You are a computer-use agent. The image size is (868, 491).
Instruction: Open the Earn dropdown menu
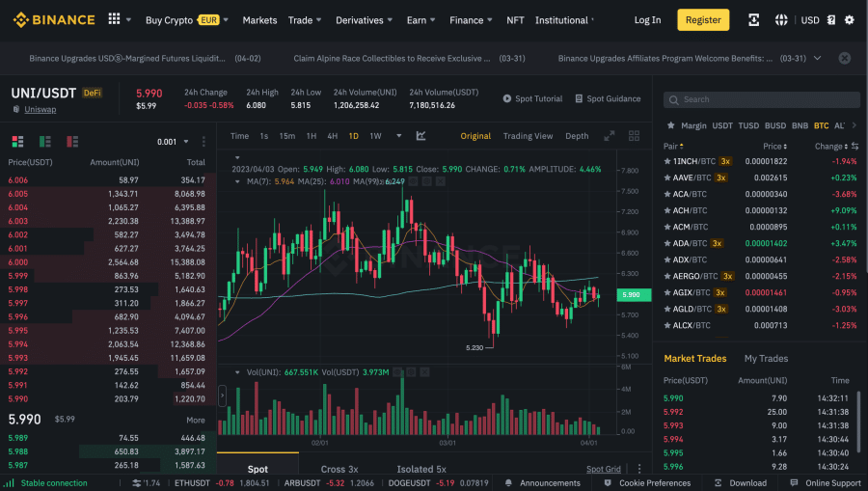click(x=420, y=20)
